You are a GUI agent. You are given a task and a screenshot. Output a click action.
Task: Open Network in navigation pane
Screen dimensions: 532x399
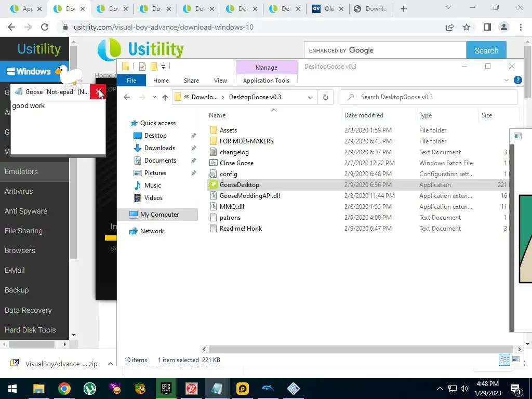coord(152,231)
